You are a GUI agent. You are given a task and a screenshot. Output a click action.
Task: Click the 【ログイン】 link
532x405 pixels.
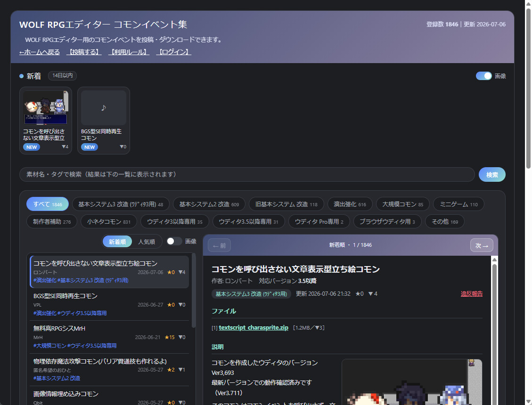pyautogui.click(x=174, y=52)
